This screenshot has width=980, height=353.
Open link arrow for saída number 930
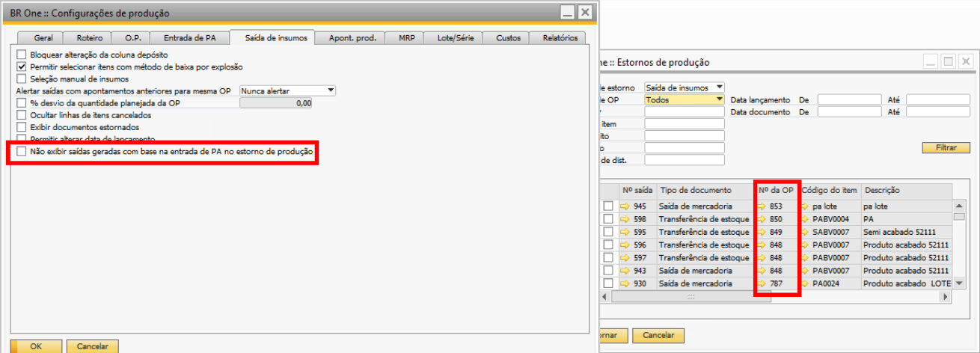point(627,284)
